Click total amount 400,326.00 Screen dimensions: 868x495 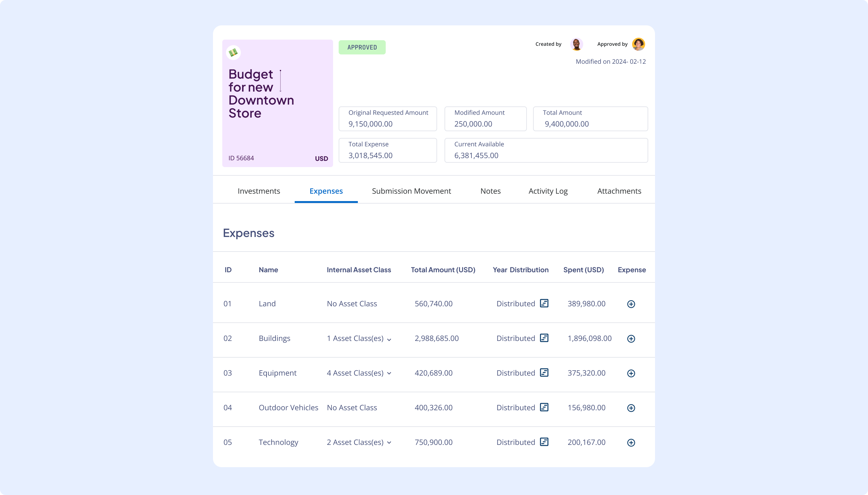434,408
